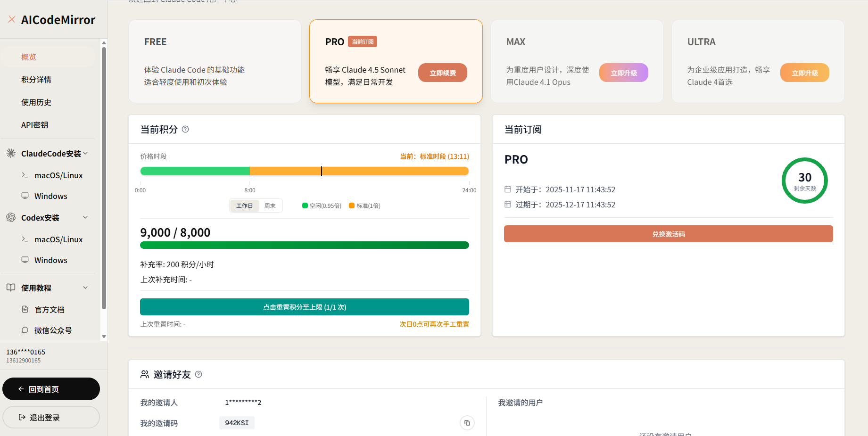Click the 次日0点可再次手工重置 notice

[434, 324]
